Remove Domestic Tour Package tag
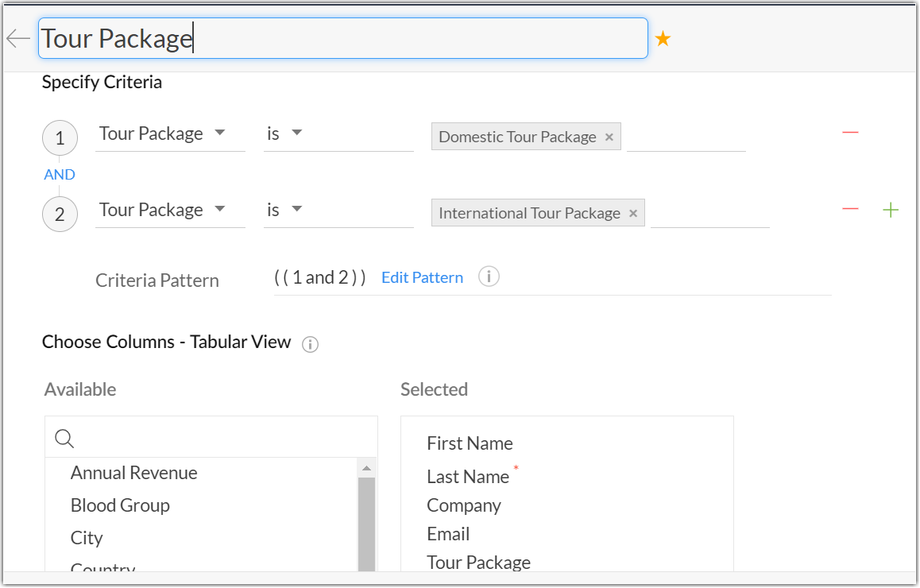Image resolution: width=920 pixels, height=588 pixels. (609, 137)
